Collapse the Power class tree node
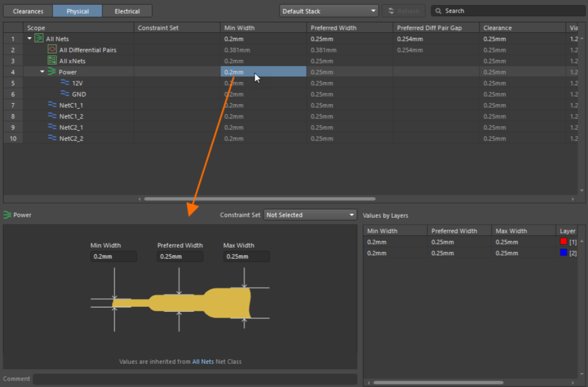 coord(42,72)
